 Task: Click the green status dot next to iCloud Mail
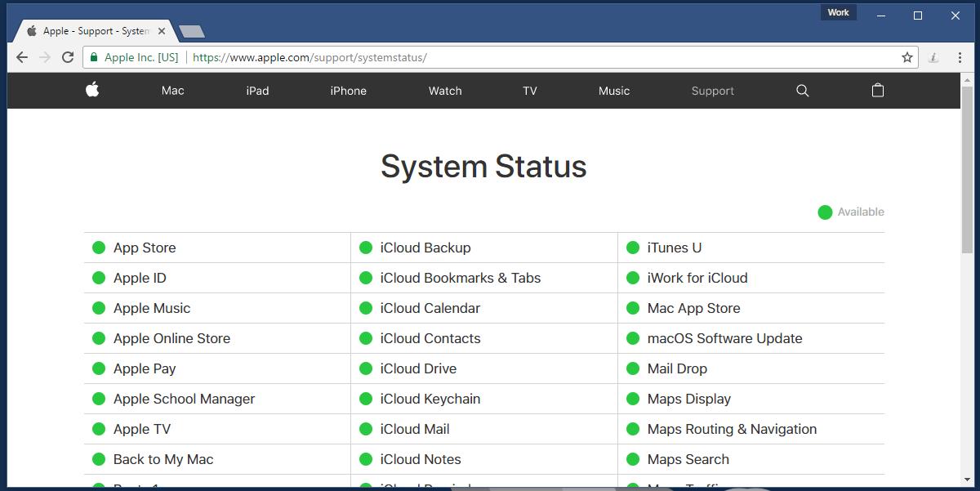click(366, 429)
